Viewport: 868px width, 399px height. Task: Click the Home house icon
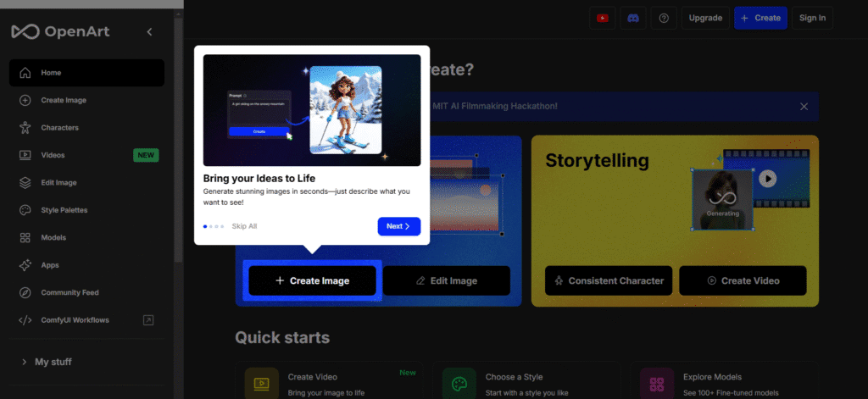coord(25,73)
